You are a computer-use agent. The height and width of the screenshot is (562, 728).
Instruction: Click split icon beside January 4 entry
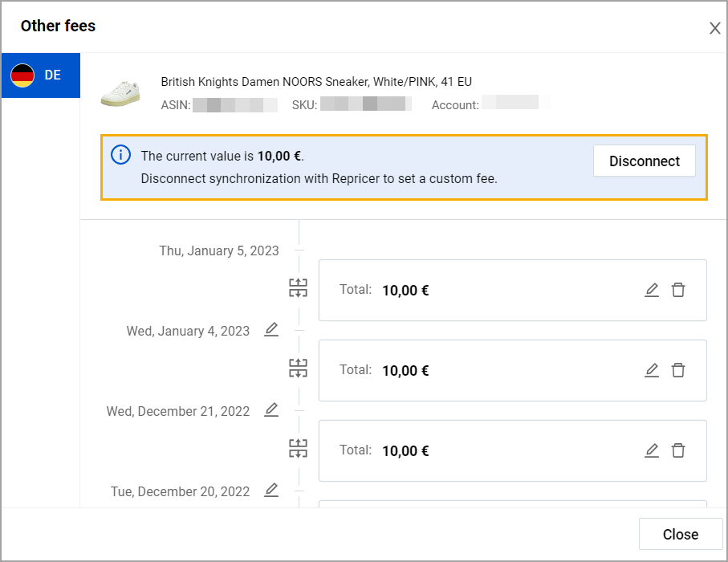click(298, 369)
